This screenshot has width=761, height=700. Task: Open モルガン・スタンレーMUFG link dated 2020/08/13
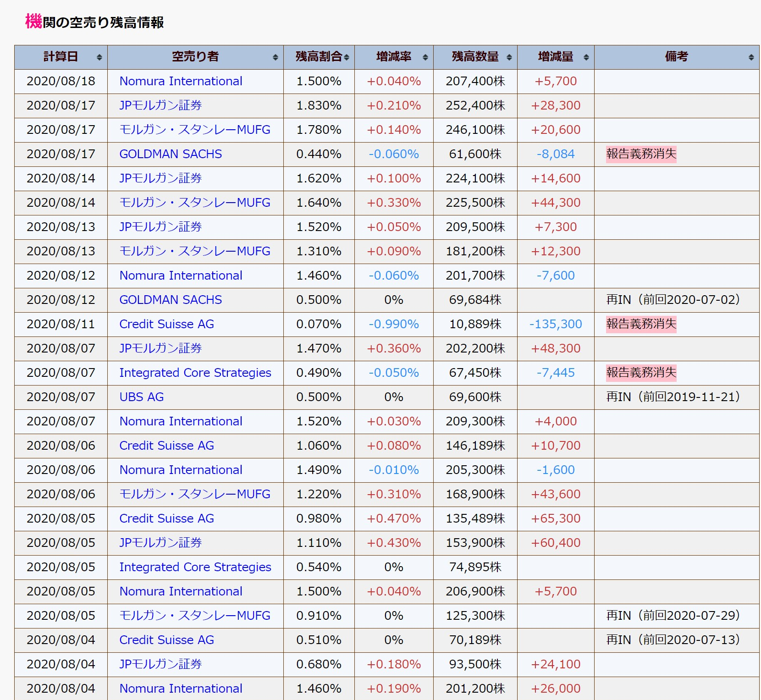pos(195,251)
